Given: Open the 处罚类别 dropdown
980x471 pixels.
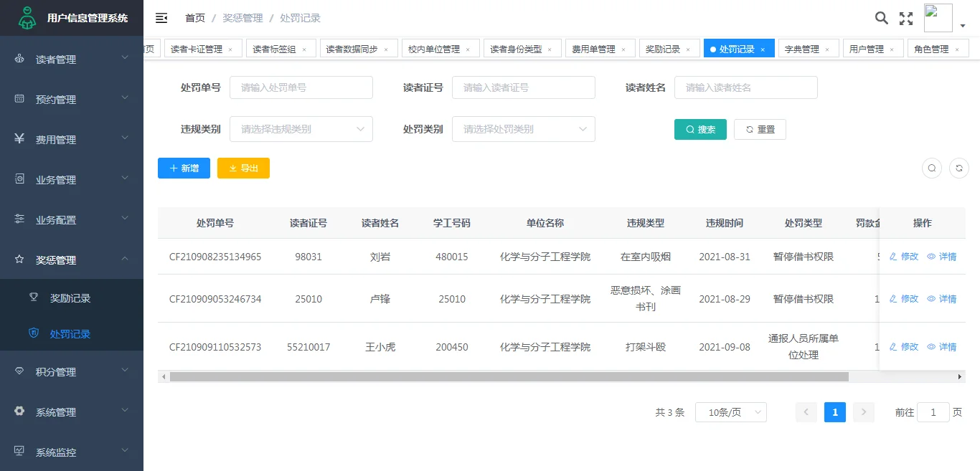Looking at the screenshot, I should click(x=524, y=129).
